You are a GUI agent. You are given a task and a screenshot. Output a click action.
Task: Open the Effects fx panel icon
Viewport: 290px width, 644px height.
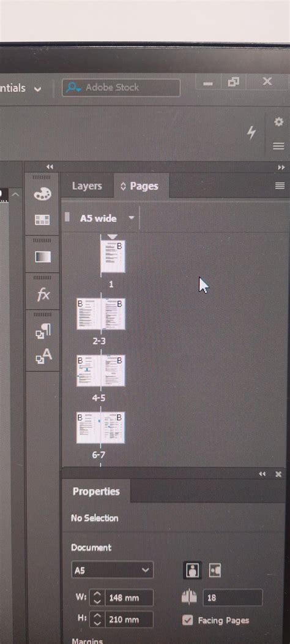pos(43,294)
